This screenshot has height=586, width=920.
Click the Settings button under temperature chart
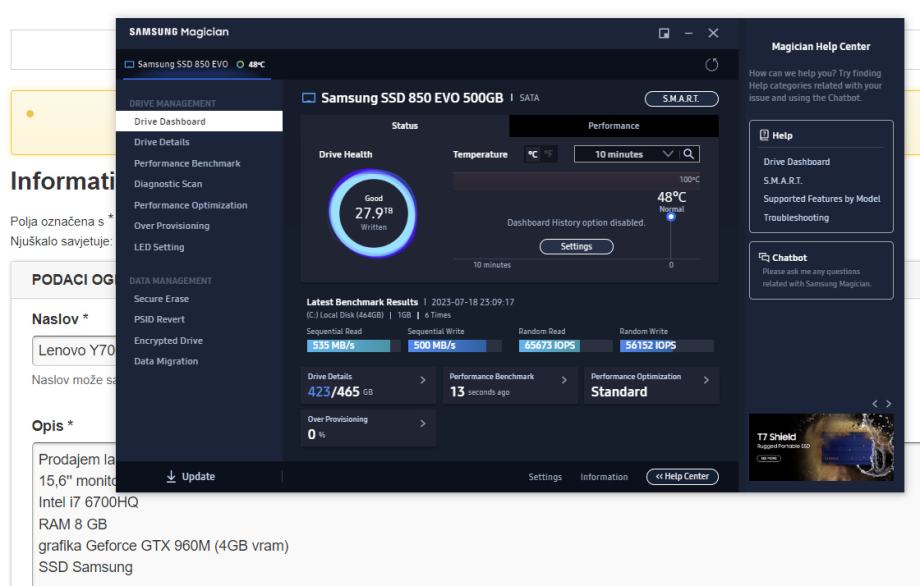click(576, 246)
